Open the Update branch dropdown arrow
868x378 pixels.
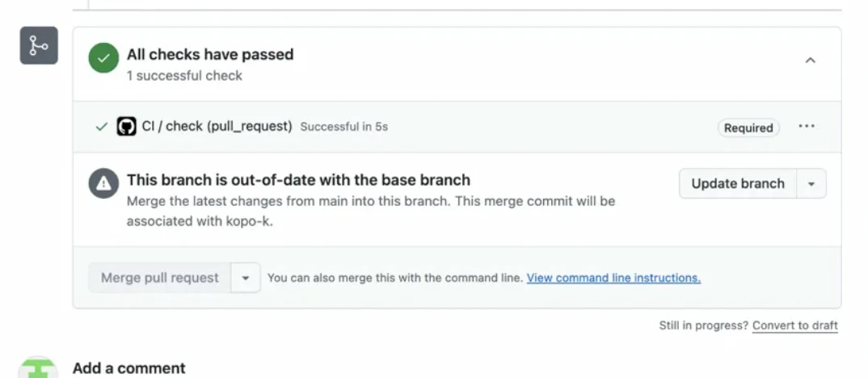[x=811, y=184]
